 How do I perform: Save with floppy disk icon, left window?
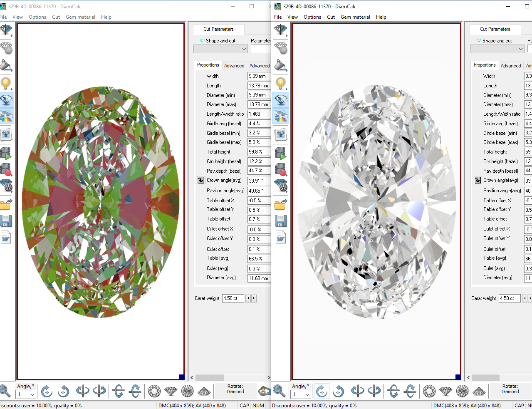(6, 221)
